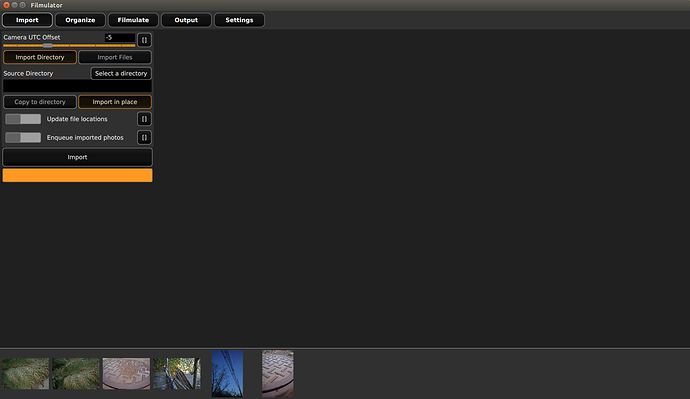The image size is (690, 399).
Task: Switch to the Import tab
Action: tap(27, 20)
